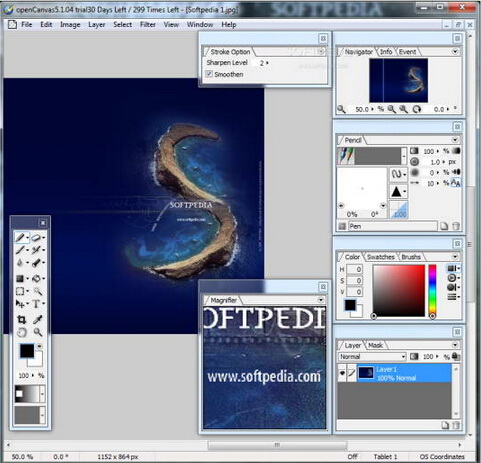The height and width of the screenshot is (463, 481).
Task: Select the Zoom tool in the toolbox
Action: point(38,332)
